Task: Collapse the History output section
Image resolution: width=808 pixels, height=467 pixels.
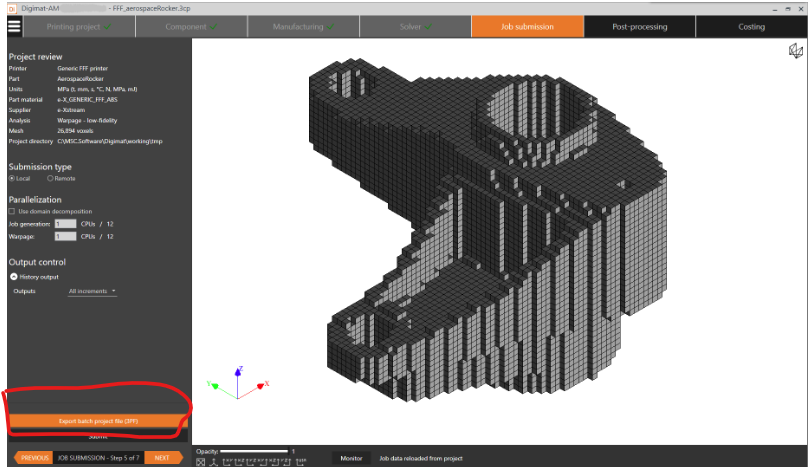Action: [13, 276]
